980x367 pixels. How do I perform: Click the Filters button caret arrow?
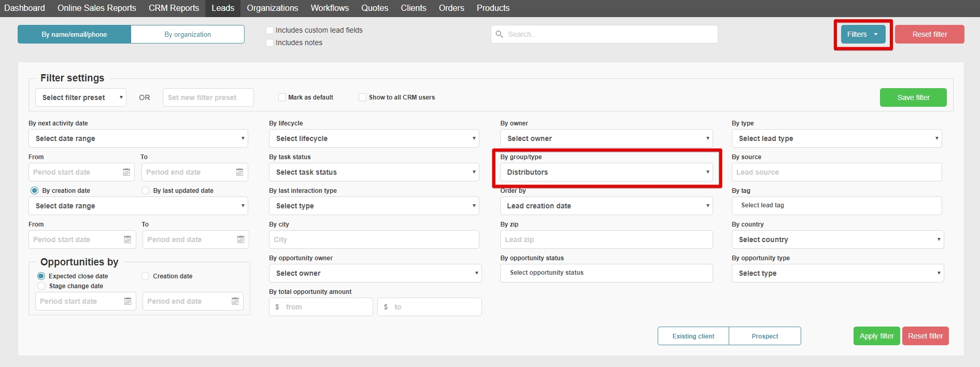[x=876, y=35]
